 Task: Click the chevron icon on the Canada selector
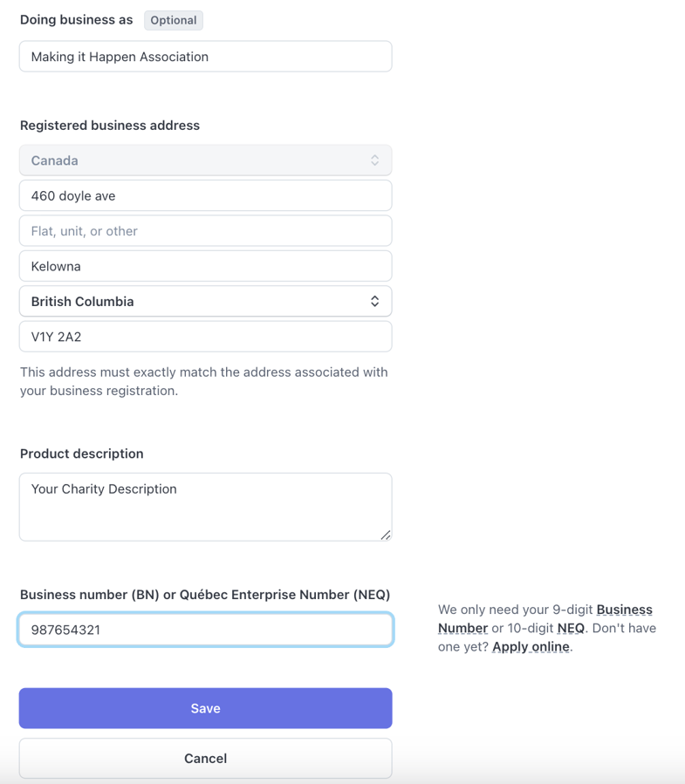tap(375, 160)
